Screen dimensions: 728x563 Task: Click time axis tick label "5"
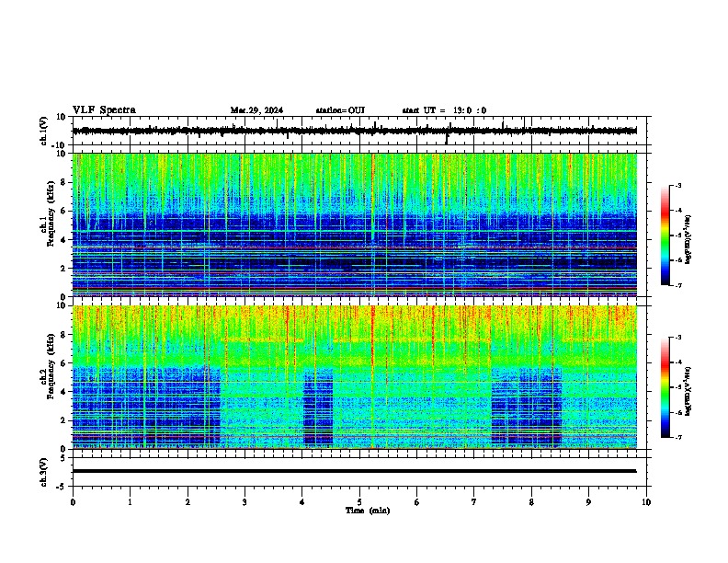[x=359, y=502]
